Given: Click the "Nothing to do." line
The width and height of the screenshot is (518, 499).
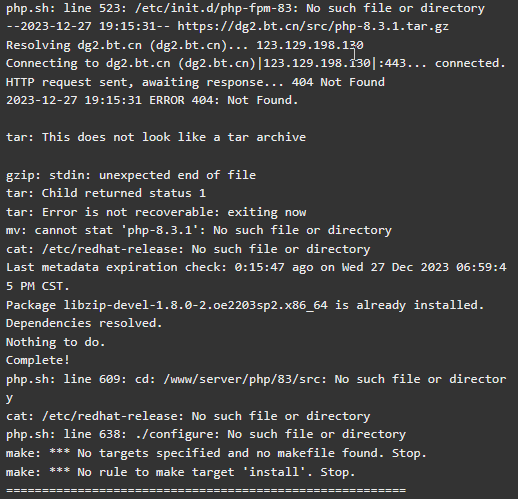Looking at the screenshot, I should (56, 342).
